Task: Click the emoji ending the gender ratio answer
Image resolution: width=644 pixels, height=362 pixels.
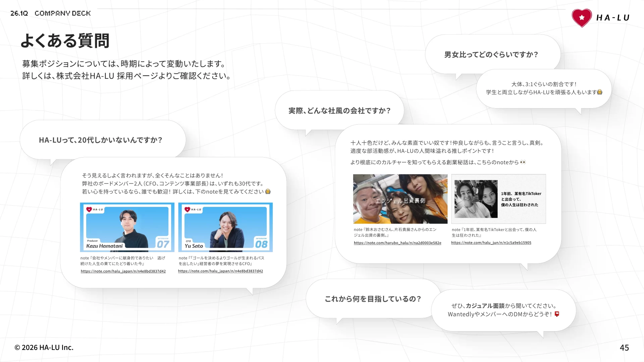Action: (x=599, y=93)
